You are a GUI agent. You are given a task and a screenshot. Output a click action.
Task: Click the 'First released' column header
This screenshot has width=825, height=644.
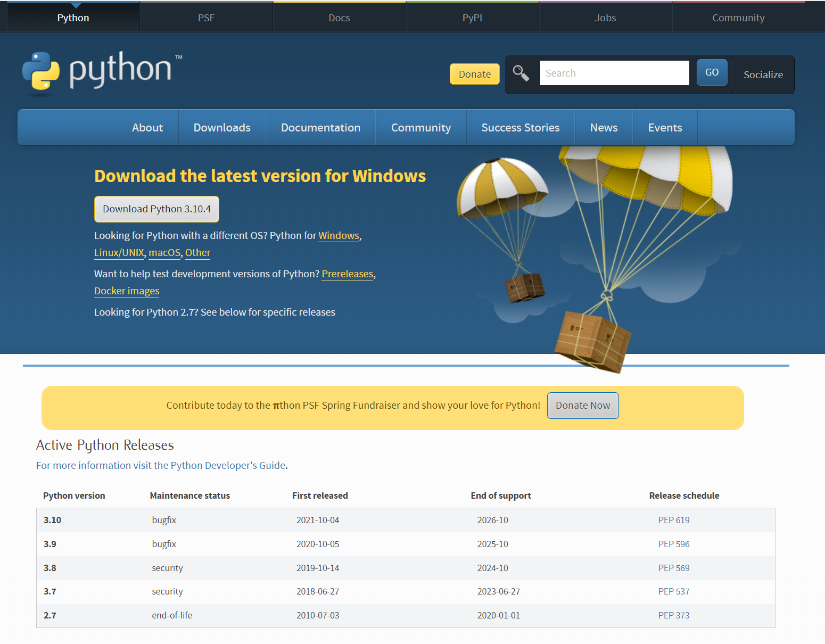point(320,496)
